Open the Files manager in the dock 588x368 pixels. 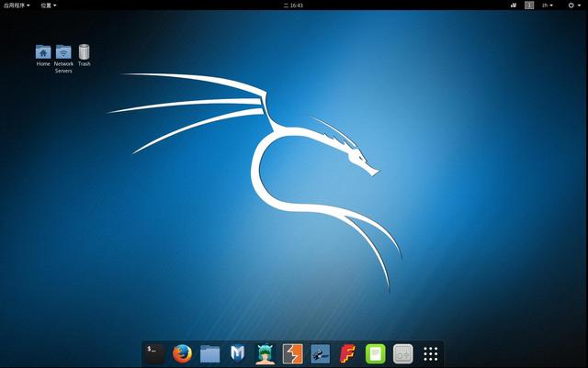210,353
